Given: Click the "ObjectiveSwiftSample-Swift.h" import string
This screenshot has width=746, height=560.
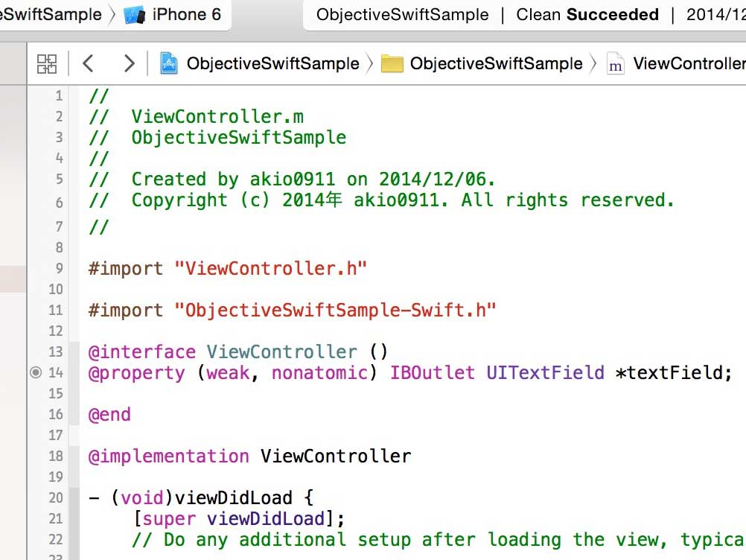Looking at the screenshot, I should click(x=336, y=311).
